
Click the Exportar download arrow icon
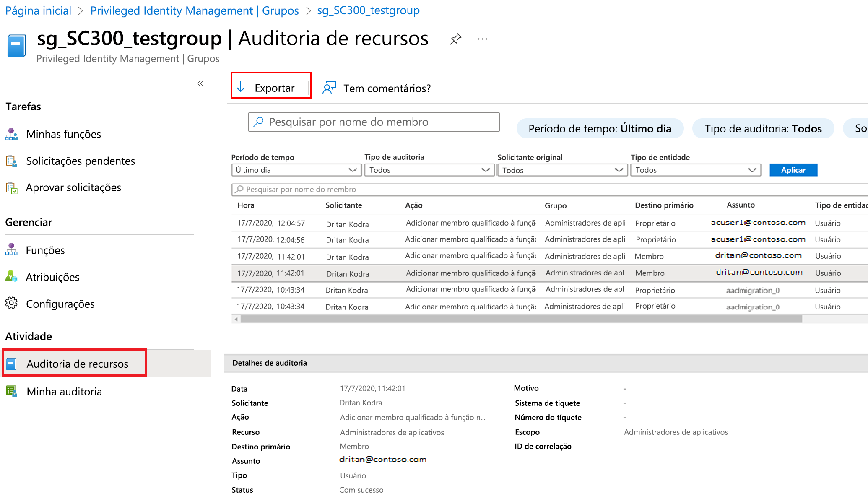tap(241, 88)
